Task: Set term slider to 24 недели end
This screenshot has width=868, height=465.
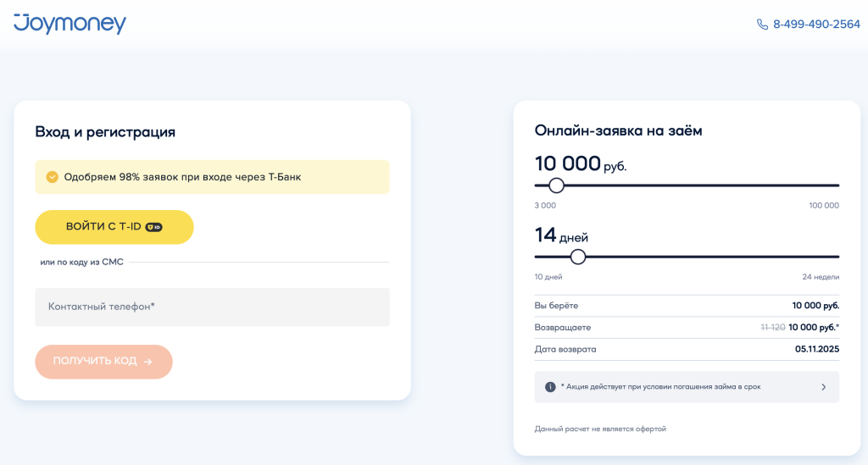Action: point(837,257)
